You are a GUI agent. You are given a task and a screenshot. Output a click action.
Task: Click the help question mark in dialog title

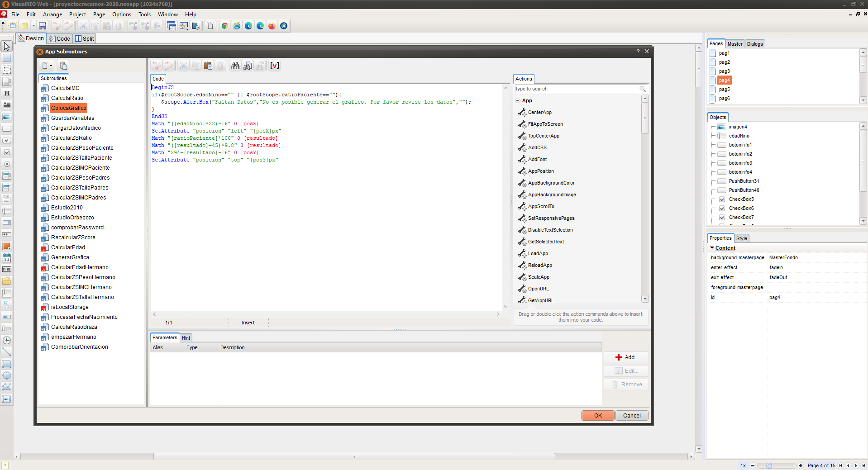pyautogui.click(x=638, y=52)
